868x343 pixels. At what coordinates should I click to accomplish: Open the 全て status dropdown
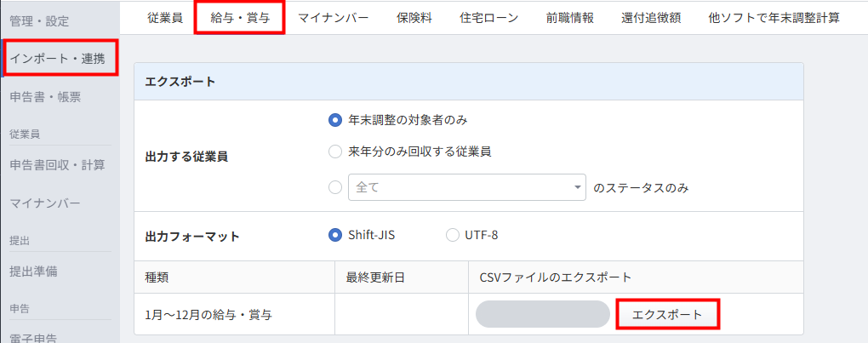click(467, 187)
